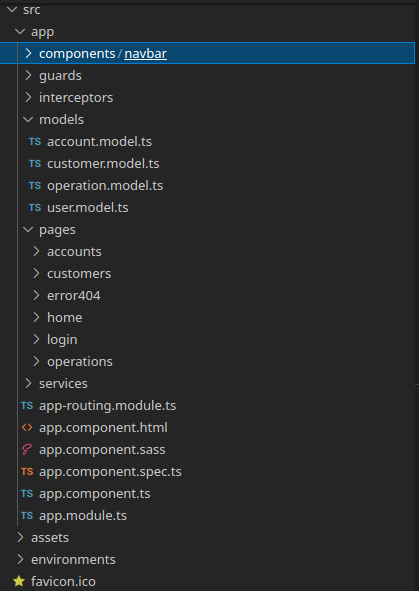
Task: Open app.module.ts file
Action: tap(83, 516)
